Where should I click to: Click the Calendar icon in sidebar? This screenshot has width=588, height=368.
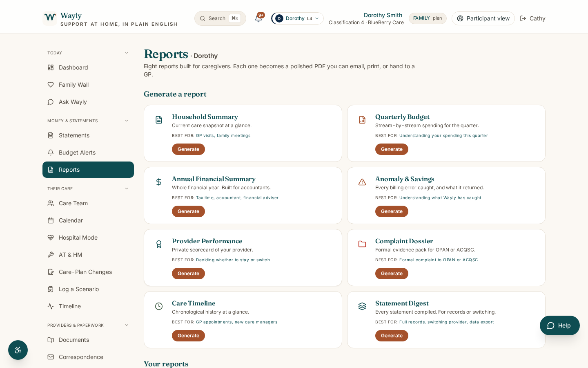(x=51, y=220)
